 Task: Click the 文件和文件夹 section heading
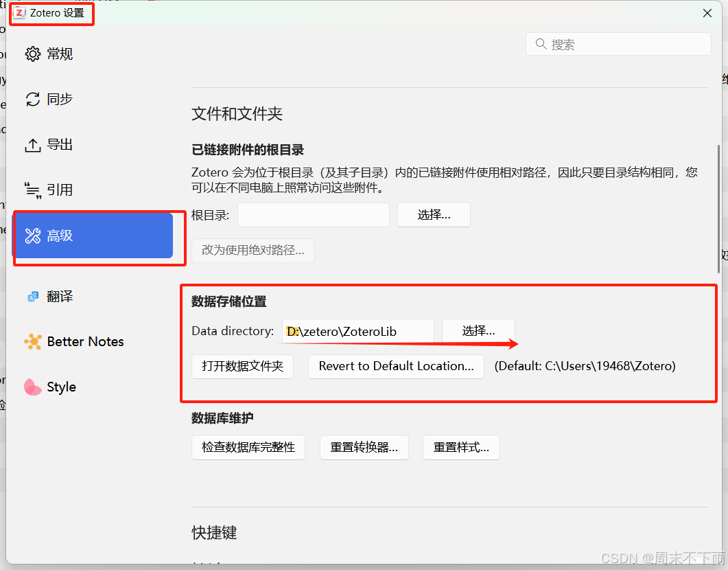[x=237, y=114]
